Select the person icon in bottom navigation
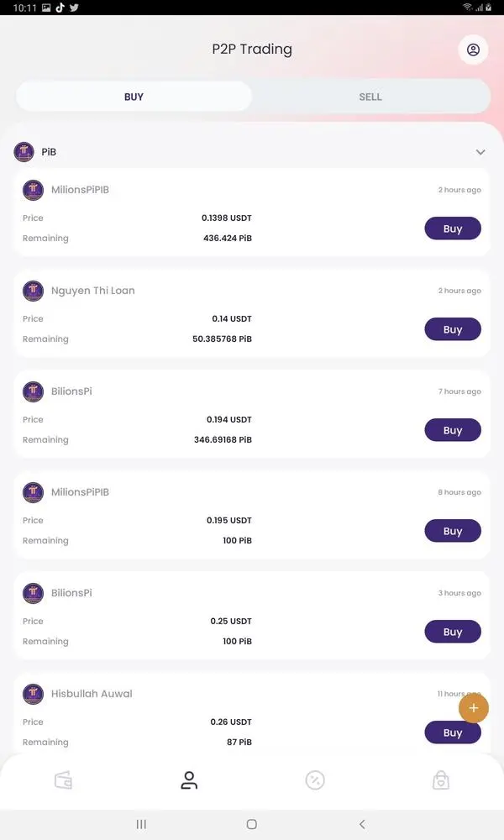This screenshot has height=840, width=504. pos(189,780)
